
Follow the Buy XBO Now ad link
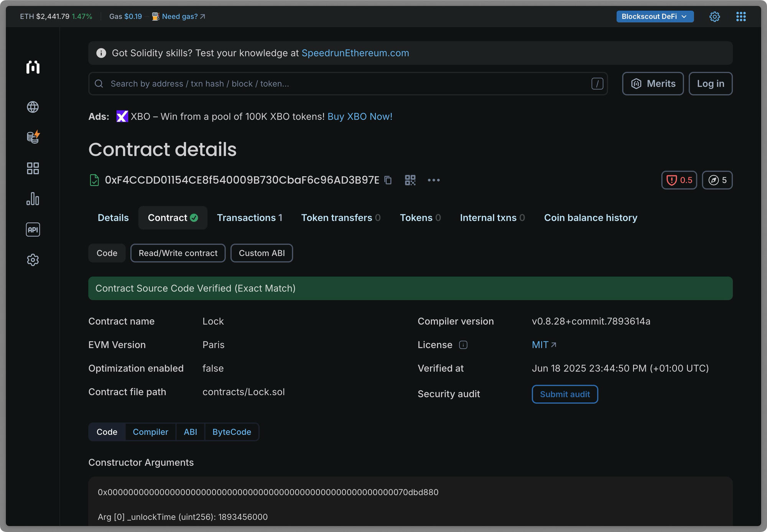click(x=359, y=117)
